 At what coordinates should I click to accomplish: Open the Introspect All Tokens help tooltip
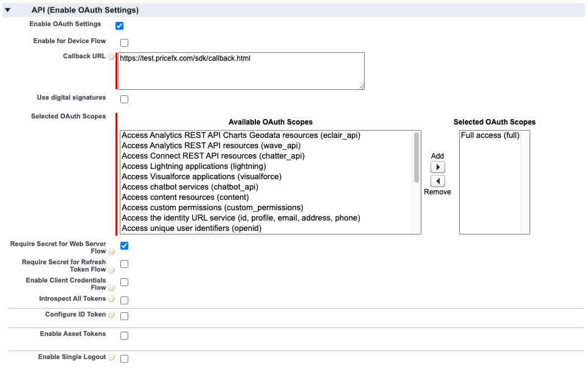click(x=111, y=298)
